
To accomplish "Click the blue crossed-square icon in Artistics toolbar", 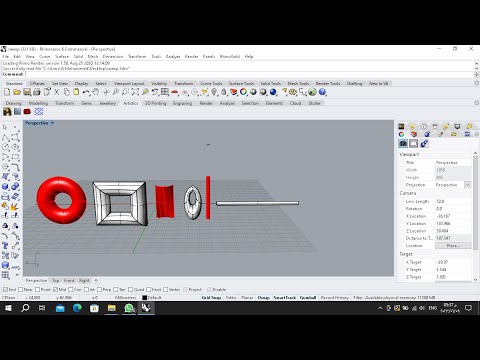I will [39, 112].
